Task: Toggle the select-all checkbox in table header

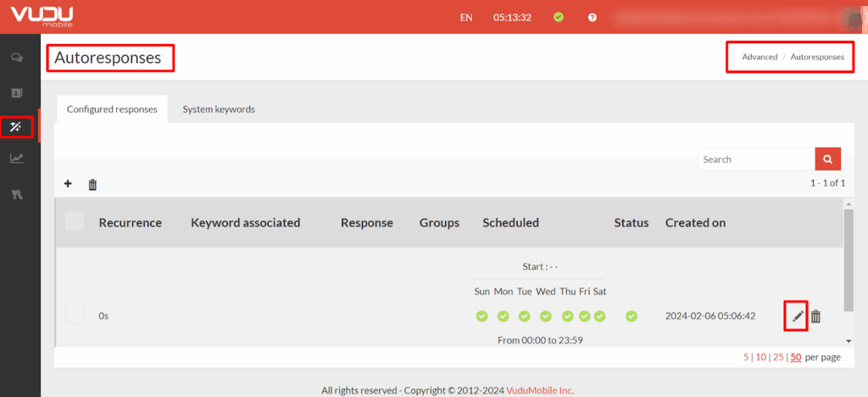Action: point(75,221)
